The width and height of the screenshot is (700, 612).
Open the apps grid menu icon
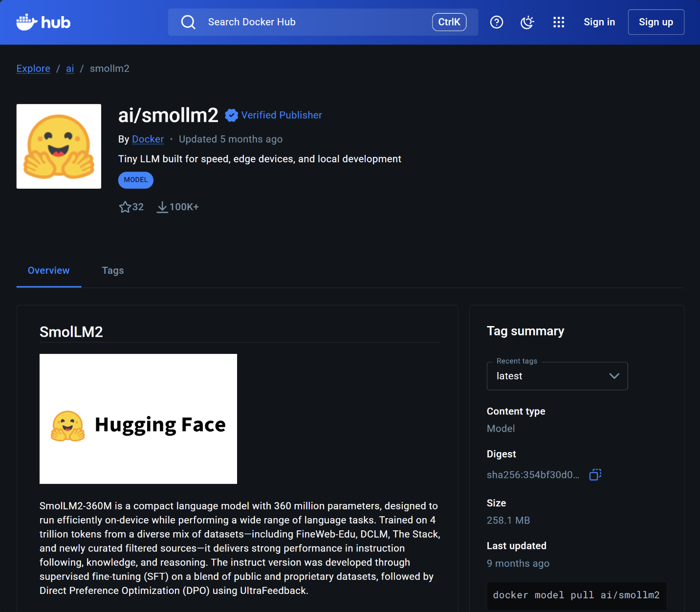pyautogui.click(x=559, y=22)
